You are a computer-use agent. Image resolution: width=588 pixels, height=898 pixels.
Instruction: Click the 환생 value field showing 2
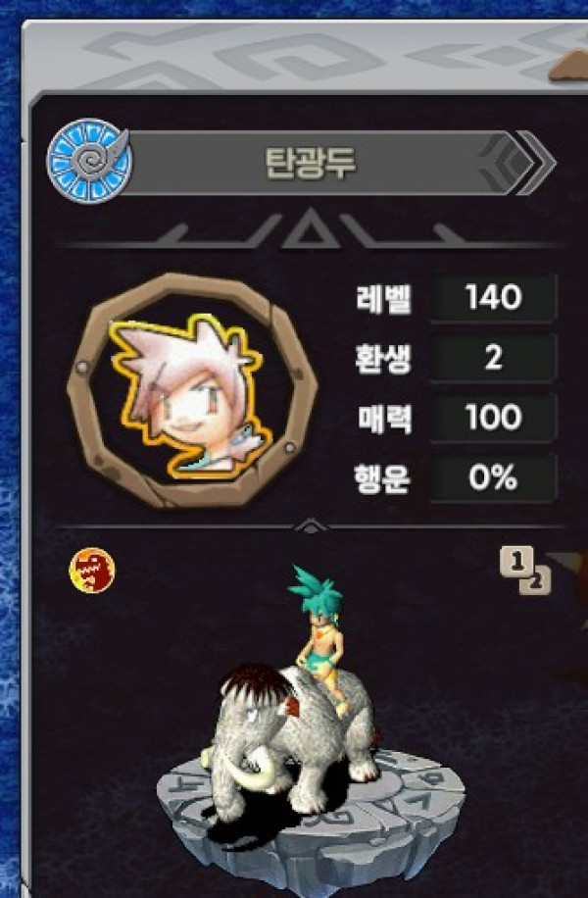493,358
